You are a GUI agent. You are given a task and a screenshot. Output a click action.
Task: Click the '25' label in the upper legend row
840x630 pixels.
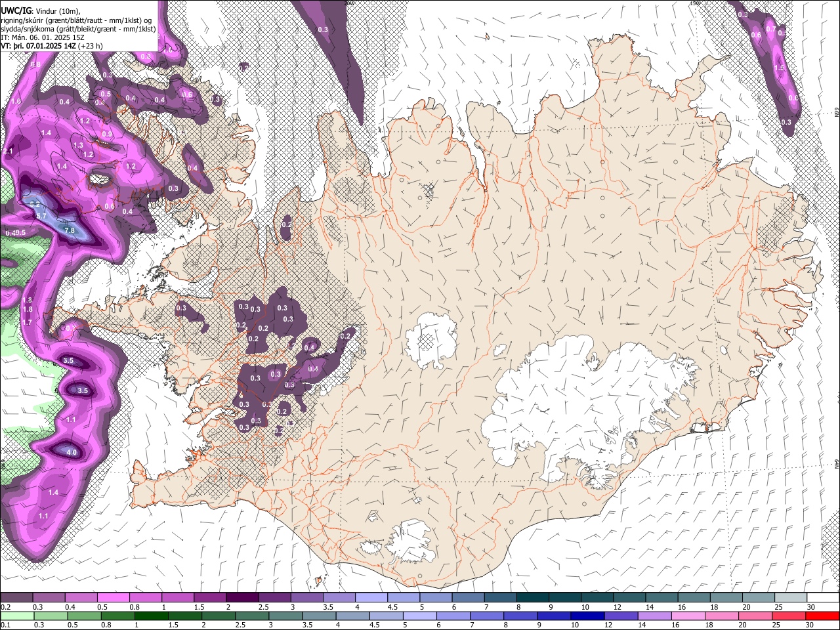pos(778,607)
